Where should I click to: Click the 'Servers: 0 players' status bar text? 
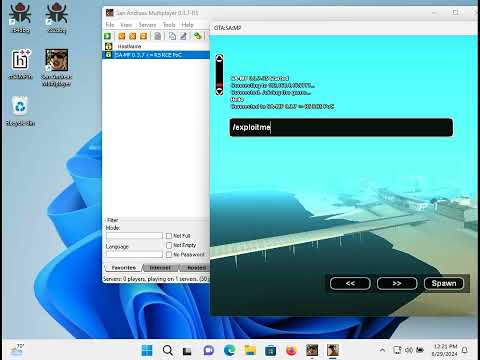(156, 279)
